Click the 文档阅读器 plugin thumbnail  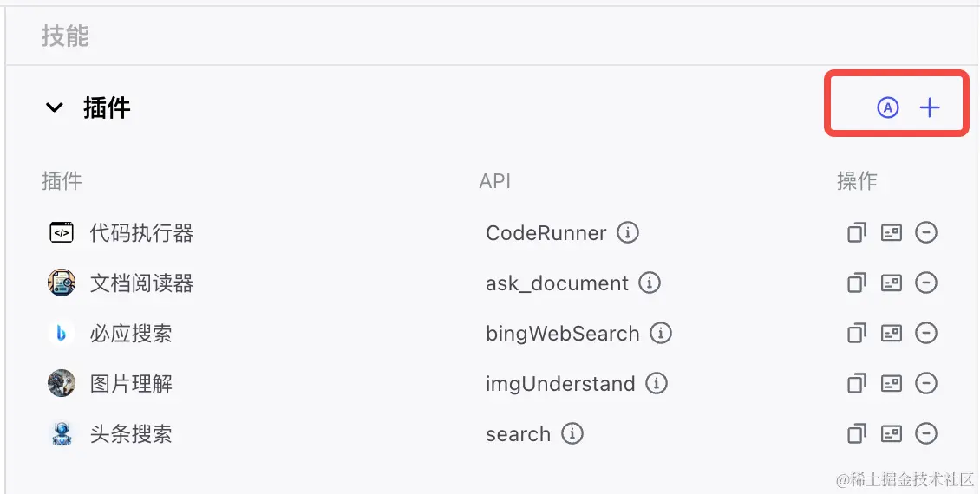click(x=62, y=283)
